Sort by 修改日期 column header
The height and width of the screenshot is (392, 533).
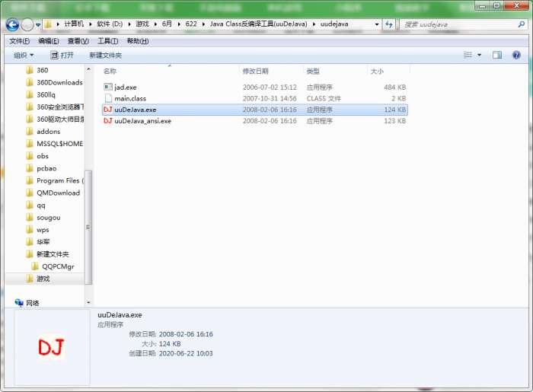coord(256,72)
